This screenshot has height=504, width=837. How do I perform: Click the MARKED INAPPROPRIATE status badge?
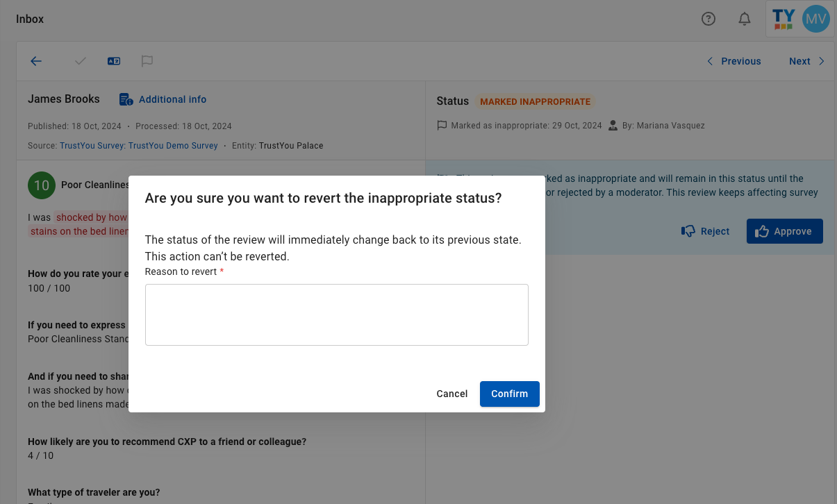535,101
